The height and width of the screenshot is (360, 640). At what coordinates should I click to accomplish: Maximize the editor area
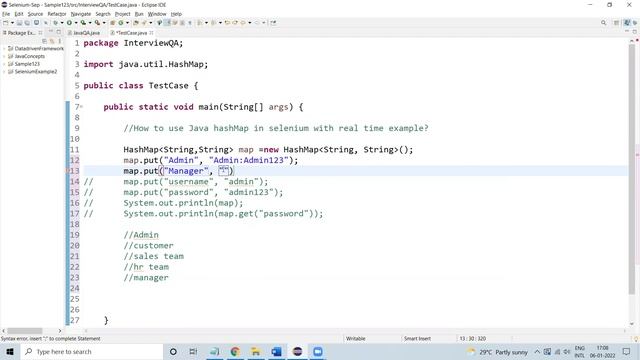[x=635, y=32]
